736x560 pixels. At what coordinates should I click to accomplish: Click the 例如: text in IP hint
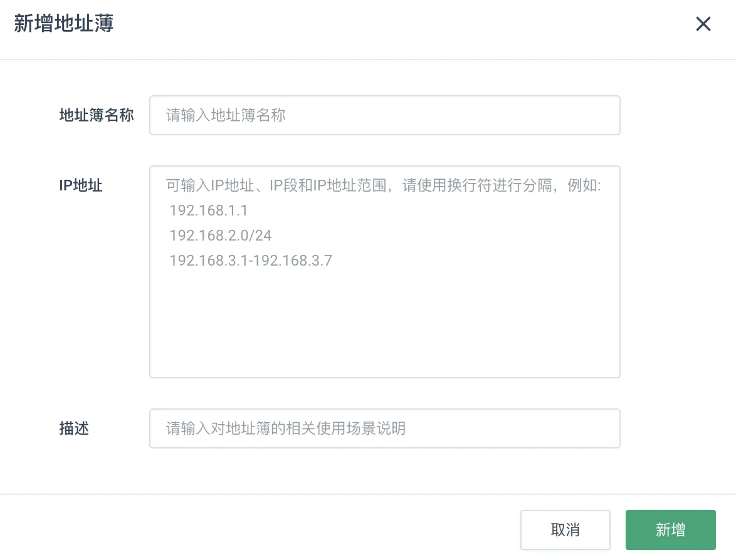(x=584, y=185)
